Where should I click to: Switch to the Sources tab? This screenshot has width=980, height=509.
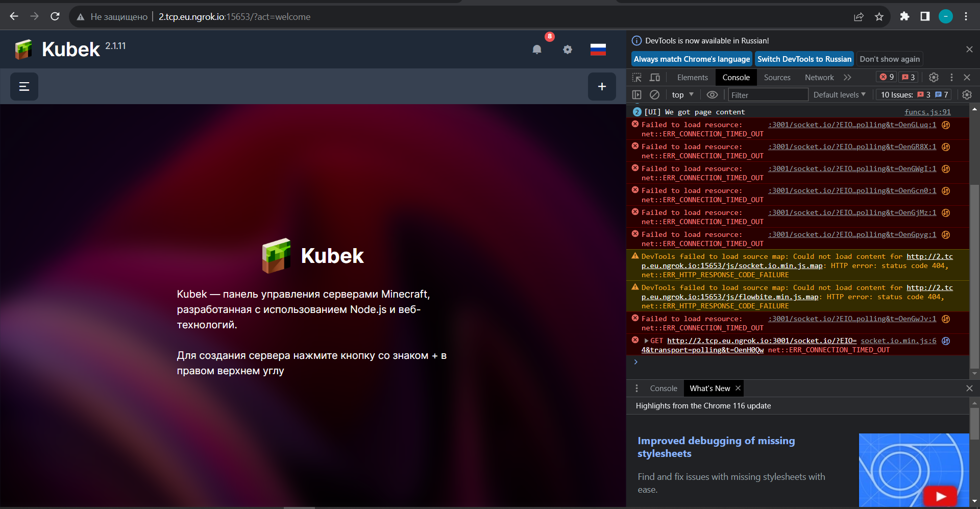776,77
